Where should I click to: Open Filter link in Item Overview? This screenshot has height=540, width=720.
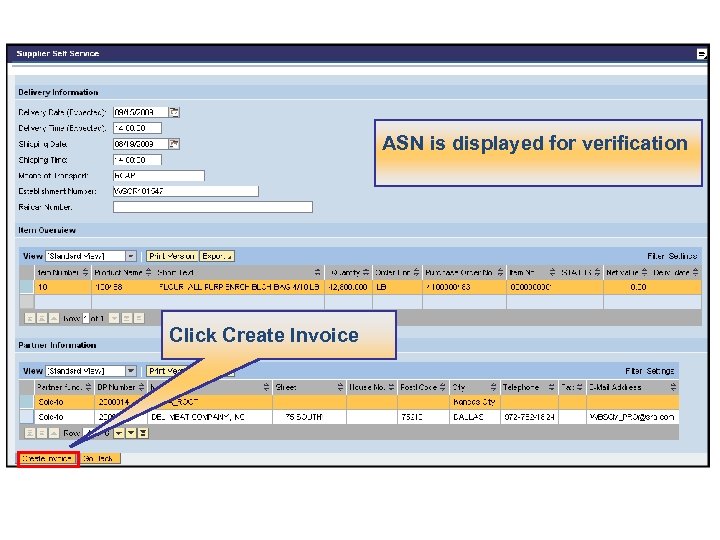[655, 256]
